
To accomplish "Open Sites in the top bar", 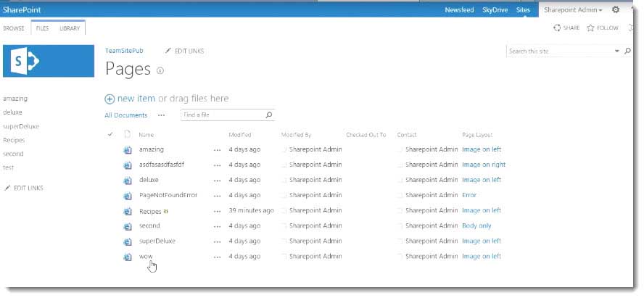I will (x=524, y=10).
